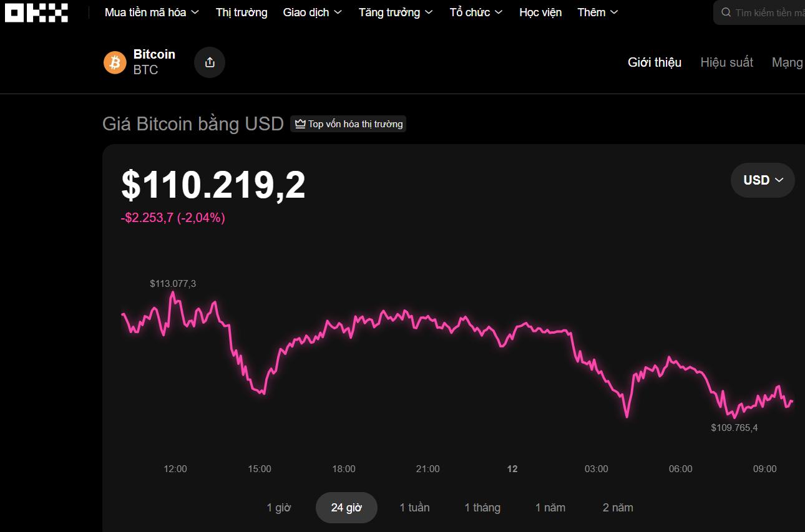805x532 pixels.
Task: Open the USD currency selector
Action: pyautogui.click(x=763, y=180)
